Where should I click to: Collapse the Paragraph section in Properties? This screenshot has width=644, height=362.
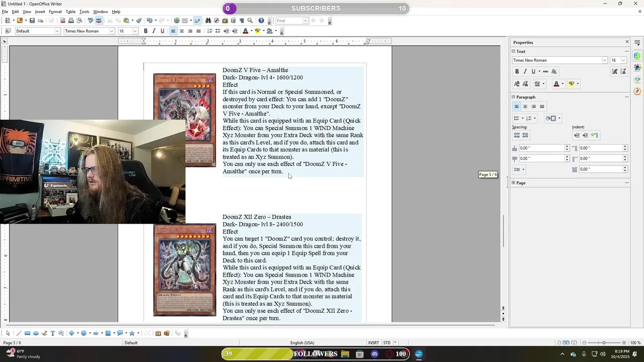(x=514, y=97)
